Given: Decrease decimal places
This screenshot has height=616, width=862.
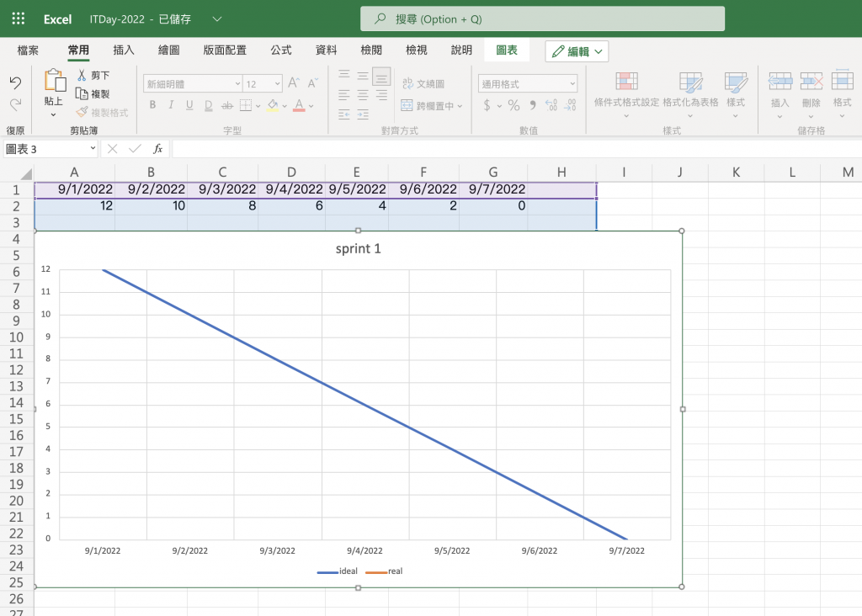Looking at the screenshot, I should [x=570, y=105].
